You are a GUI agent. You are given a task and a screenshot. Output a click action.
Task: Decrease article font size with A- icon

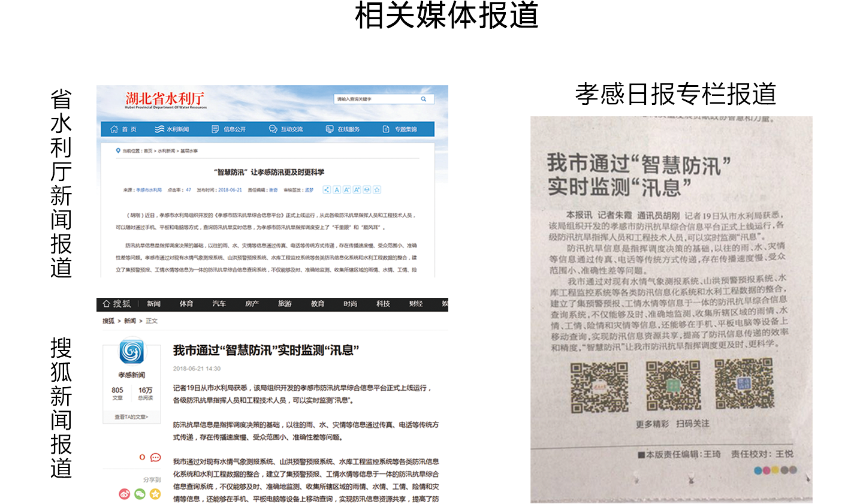[x=347, y=190]
